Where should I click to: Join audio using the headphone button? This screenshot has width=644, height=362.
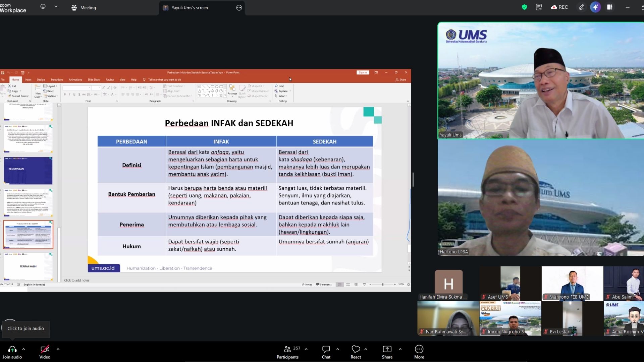(x=12, y=352)
